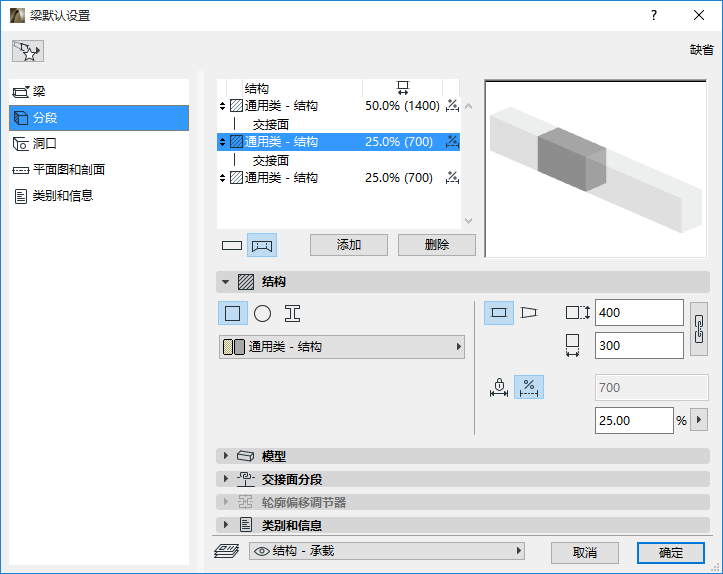Click the 取消 button
Image resolution: width=723 pixels, height=574 pixels.
tap(585, 552)
